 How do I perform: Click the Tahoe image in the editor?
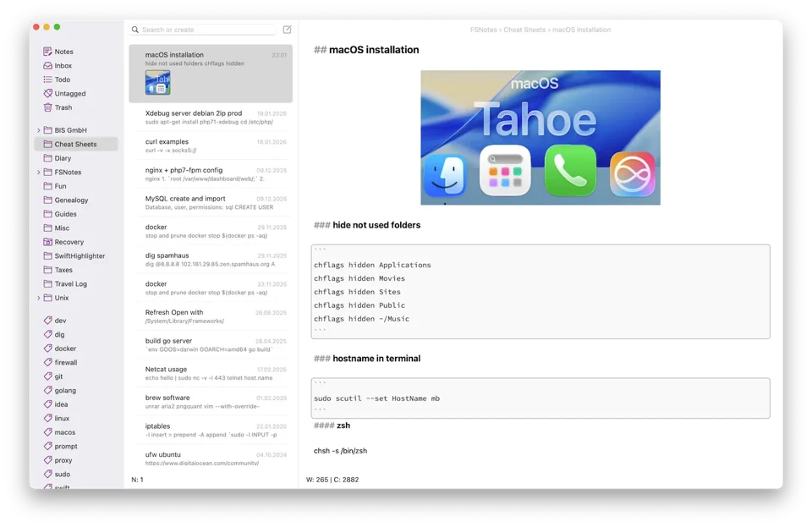(540, 138)
